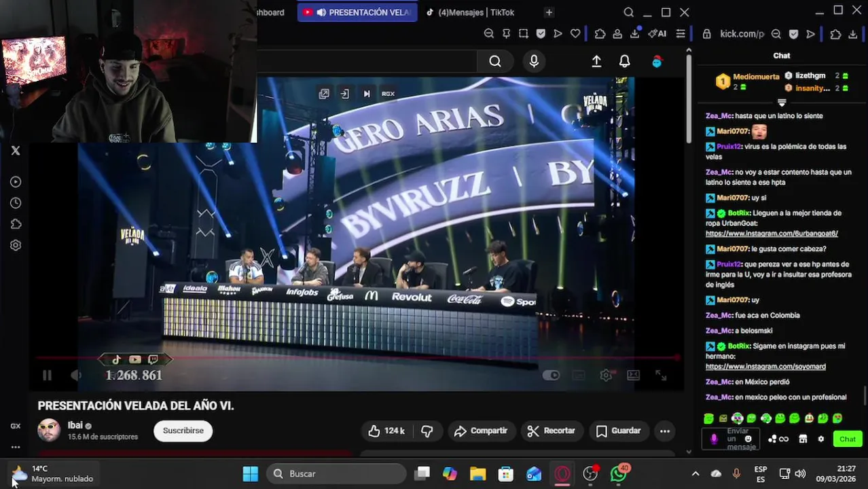This screenshot has height=489, width=868.
Task: Clip the video using Recortar
Action: (551, 431)
